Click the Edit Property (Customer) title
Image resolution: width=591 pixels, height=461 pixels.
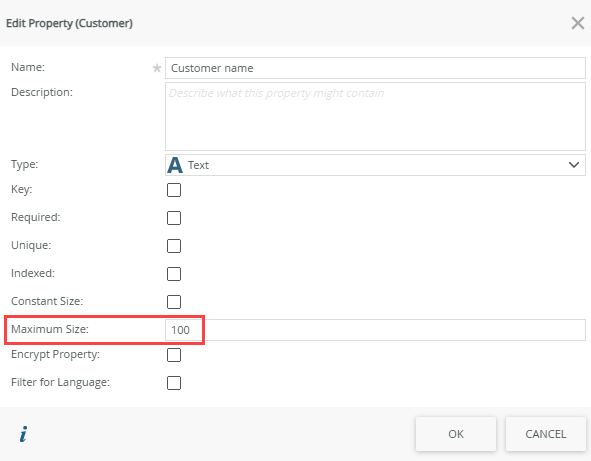(69, 23)
